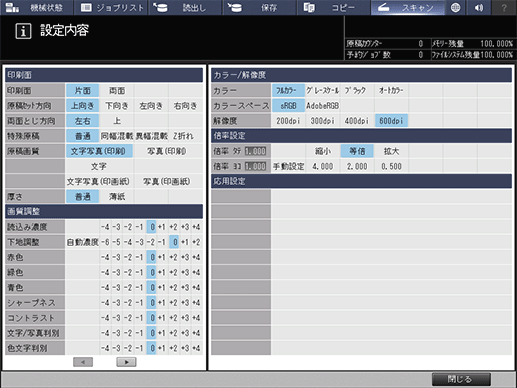
Task: Select 下向き original direction
Action: [117, 106]
